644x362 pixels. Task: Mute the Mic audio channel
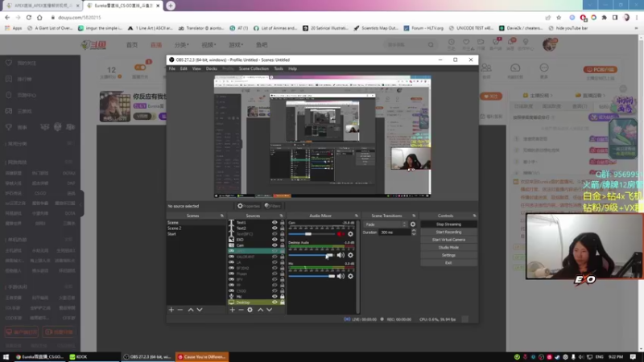(341, 276)
